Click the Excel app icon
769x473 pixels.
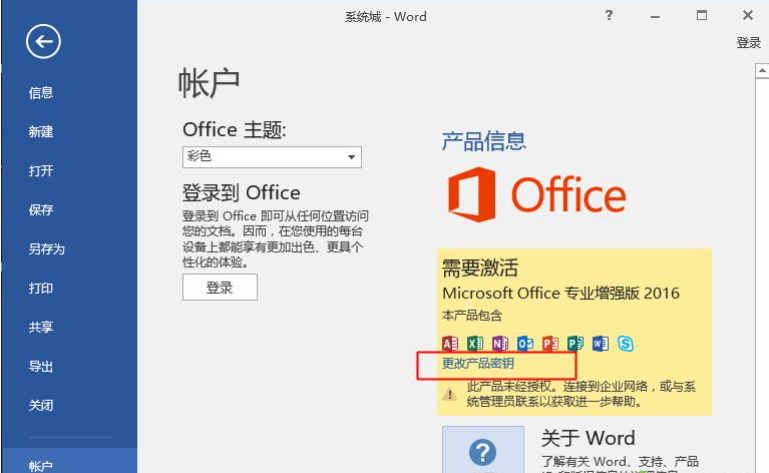475,344
